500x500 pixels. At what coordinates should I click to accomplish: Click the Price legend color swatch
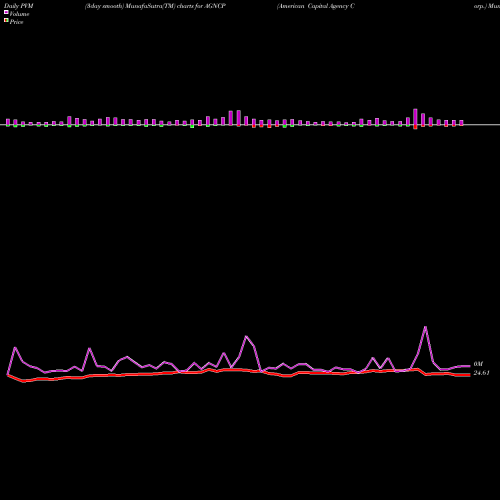(6, 20)
